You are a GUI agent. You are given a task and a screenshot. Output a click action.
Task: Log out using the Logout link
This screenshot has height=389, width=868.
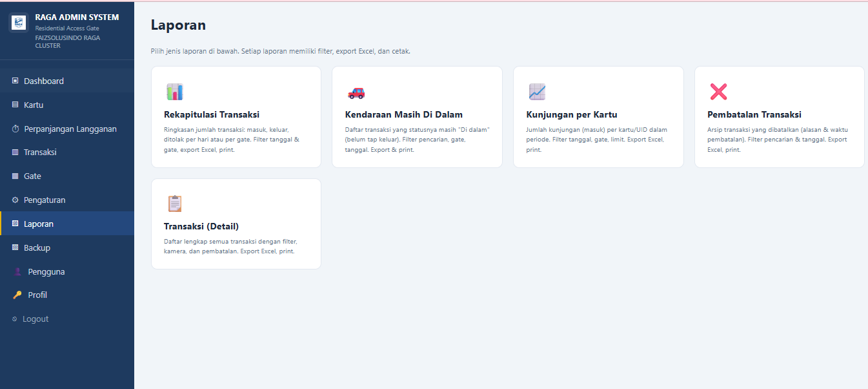pyautogui.click(x=35, y=319)
